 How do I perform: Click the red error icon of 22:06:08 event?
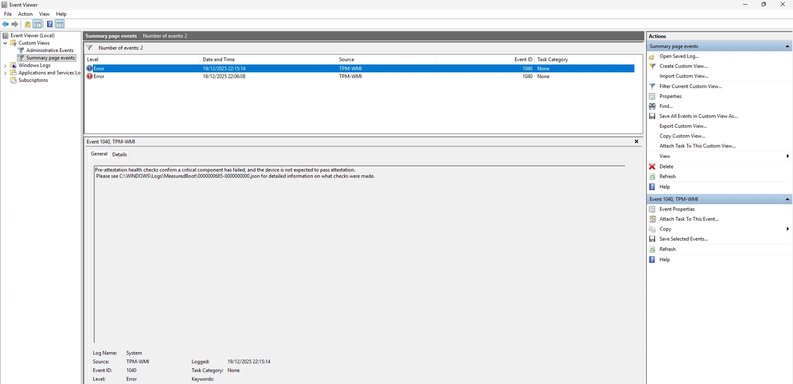[x=90, y=76]
